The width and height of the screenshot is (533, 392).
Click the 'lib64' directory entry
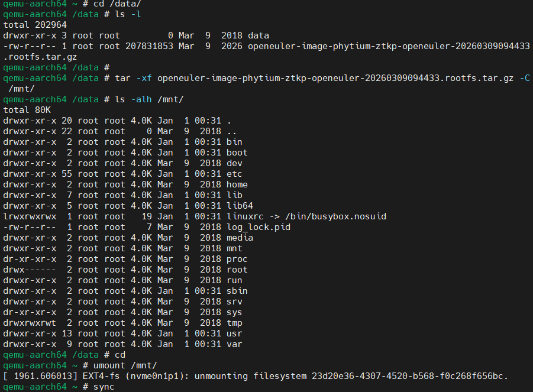pyautogui.click(x=240, y=206)
